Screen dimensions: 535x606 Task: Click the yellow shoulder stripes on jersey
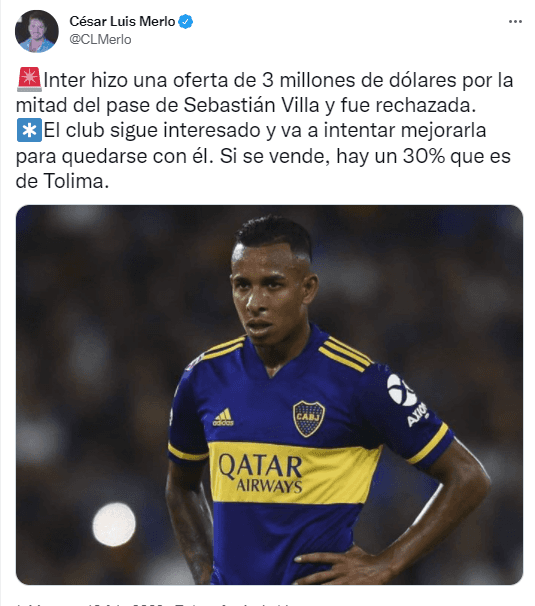tap(344, 354)
